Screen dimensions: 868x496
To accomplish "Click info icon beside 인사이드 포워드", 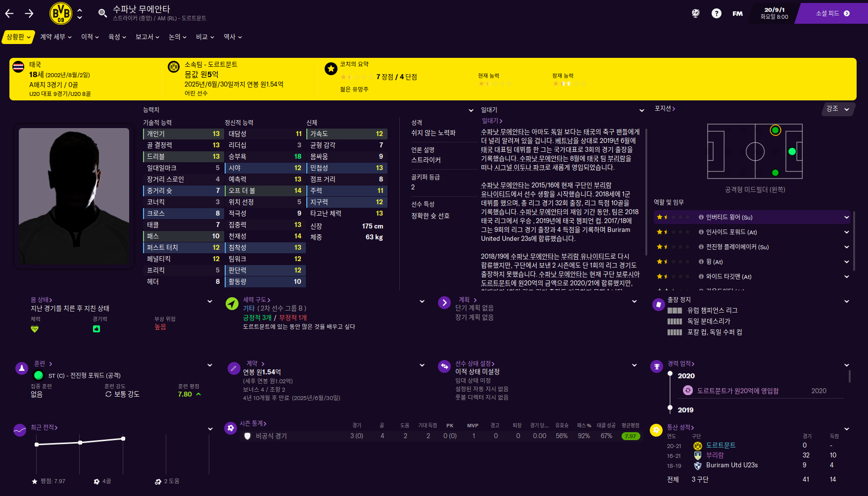I will (701, 232).
